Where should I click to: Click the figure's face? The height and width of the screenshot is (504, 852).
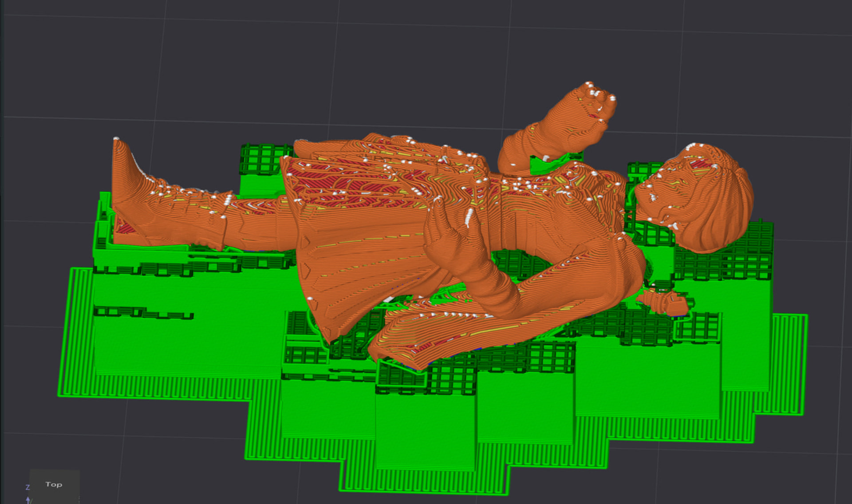pos(661,195)
